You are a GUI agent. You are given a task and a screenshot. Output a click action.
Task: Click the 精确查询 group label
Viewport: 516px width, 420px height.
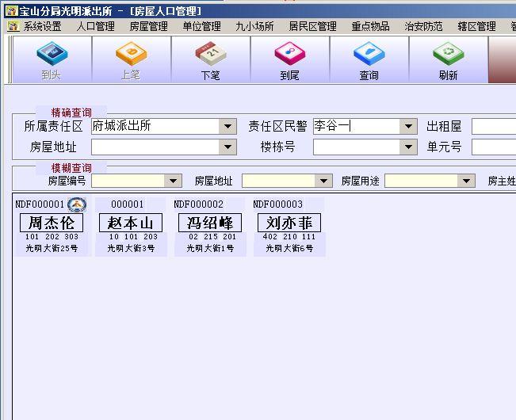point(71,113)
